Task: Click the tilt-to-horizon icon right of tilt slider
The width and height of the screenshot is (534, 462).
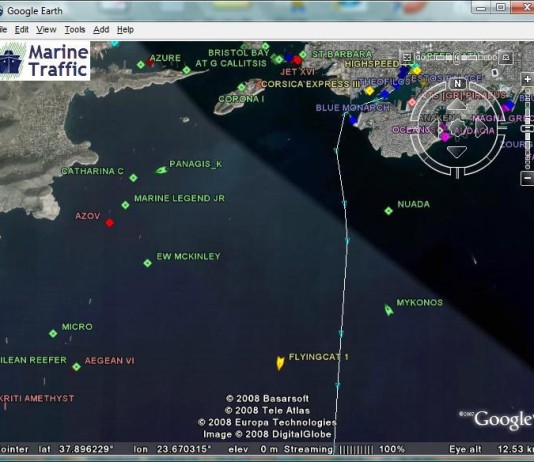Action: (506, 58)
